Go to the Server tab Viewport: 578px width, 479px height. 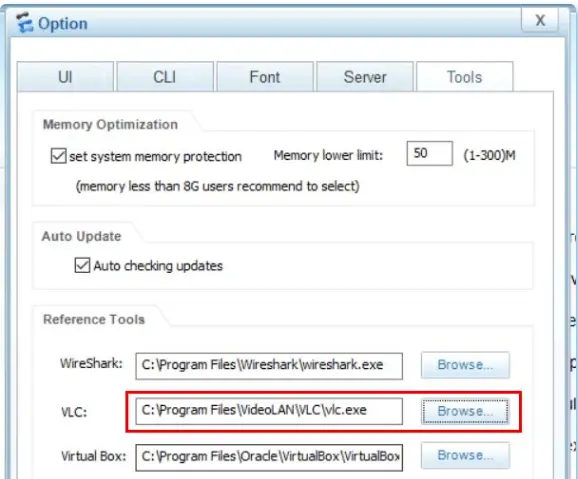tap(365, 77)
